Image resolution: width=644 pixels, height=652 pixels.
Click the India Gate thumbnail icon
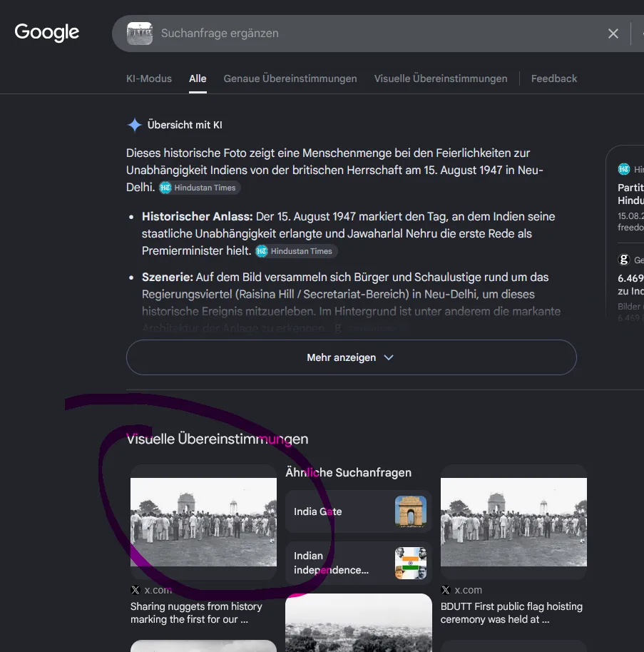[411, 511]
